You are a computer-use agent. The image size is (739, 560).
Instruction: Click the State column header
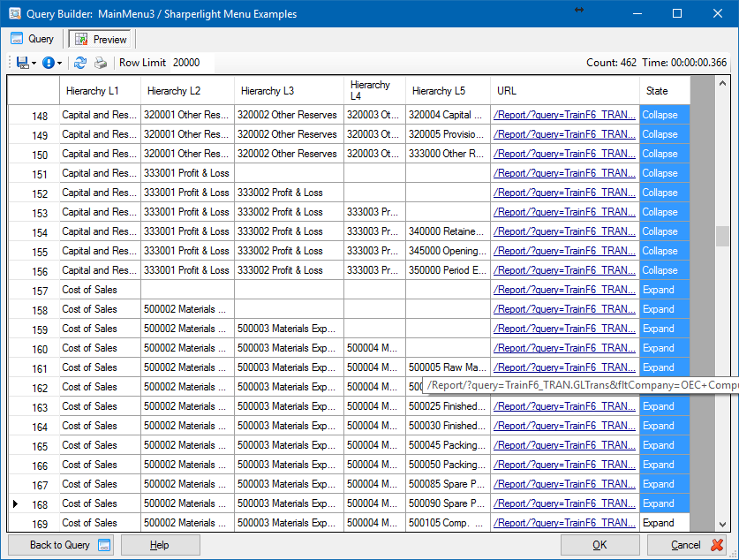click(665, 90)
